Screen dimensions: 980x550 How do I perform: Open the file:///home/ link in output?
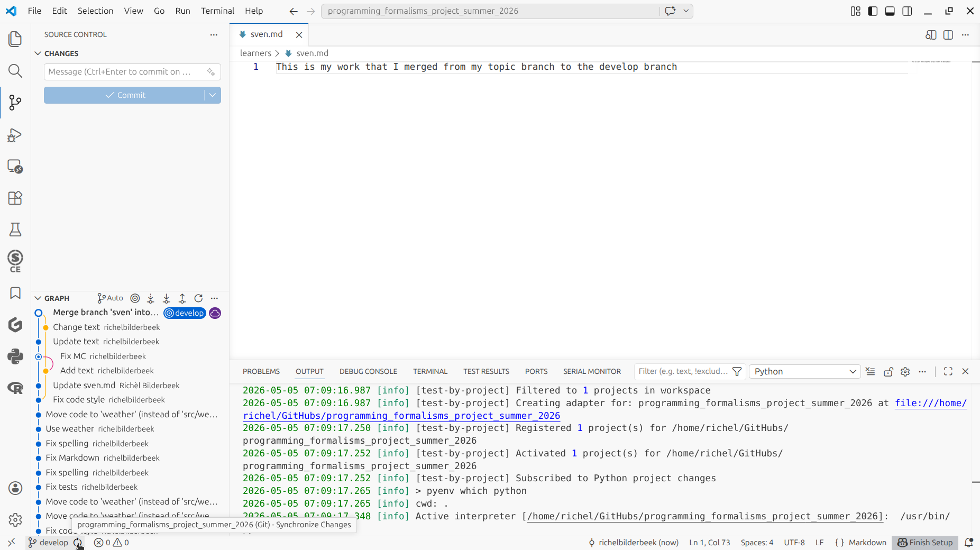930,403
